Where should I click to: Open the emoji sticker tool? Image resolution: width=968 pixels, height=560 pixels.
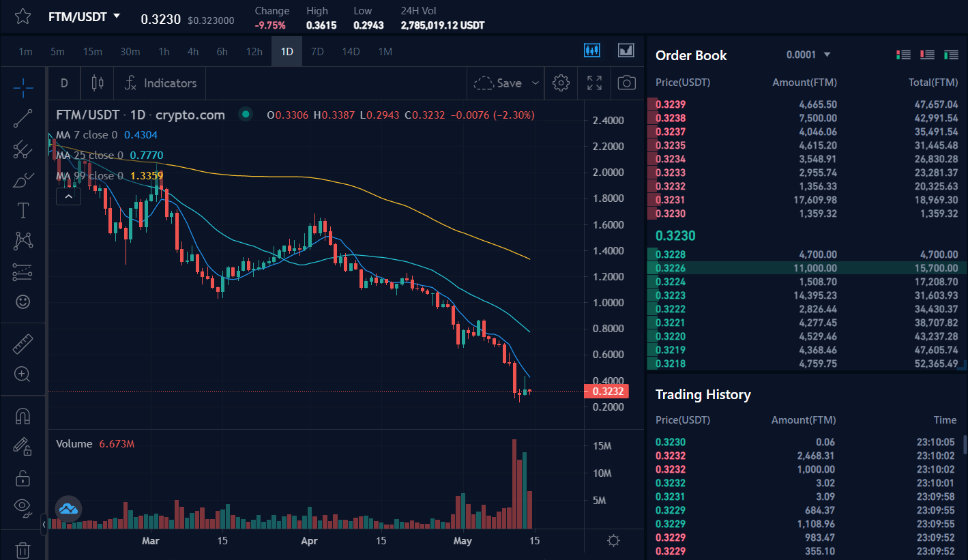[23, 301]
